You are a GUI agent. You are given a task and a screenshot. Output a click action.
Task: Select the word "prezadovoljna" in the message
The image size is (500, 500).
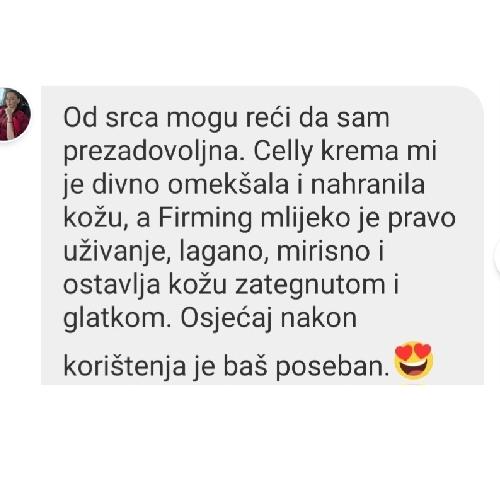(152, 153)
